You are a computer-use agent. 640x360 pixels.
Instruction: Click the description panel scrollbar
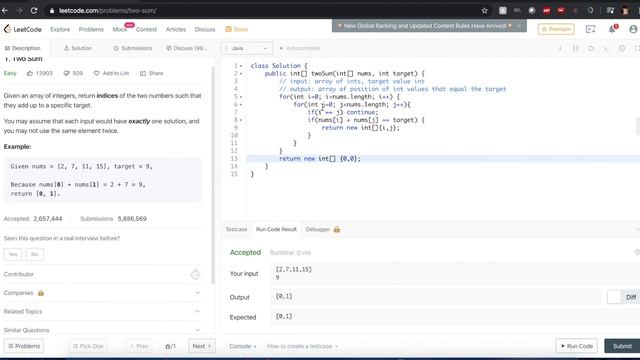(213, 176)
